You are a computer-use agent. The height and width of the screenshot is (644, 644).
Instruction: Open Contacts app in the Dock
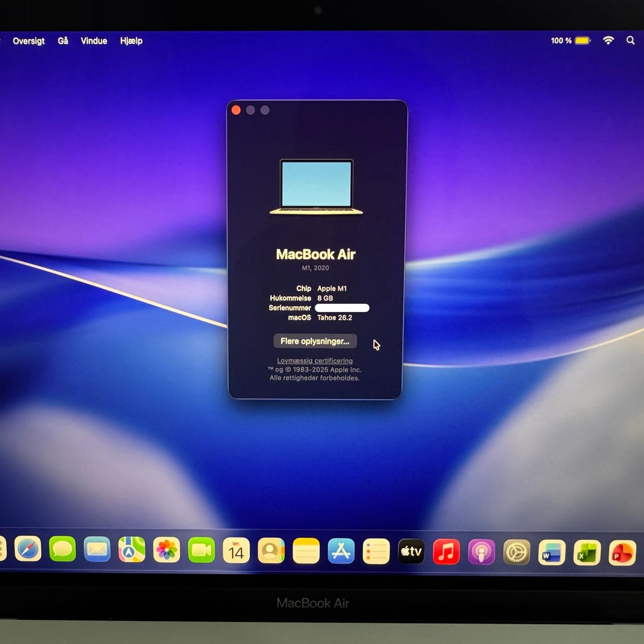pyautogui.click(x=271, y=551)
